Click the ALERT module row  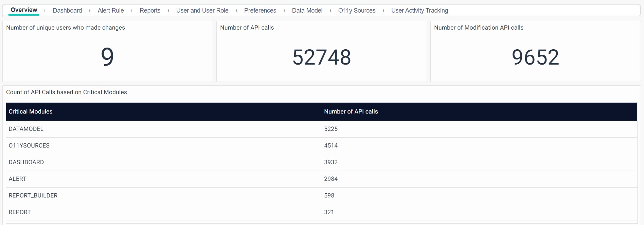[x=18, y=179]
